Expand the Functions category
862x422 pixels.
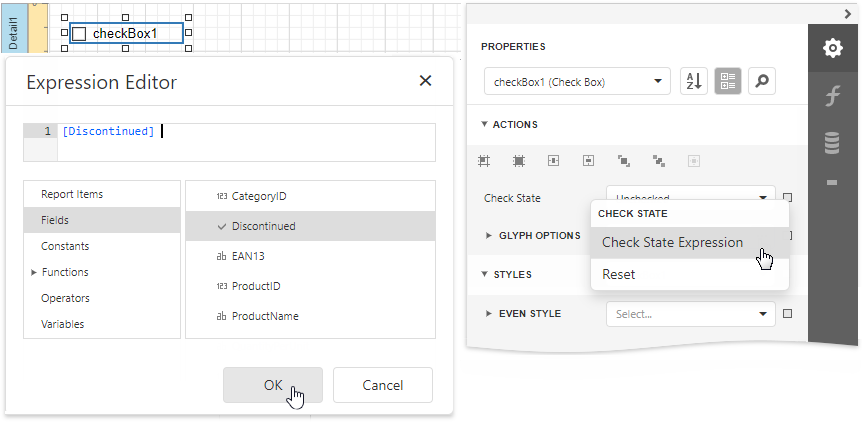[64, 272]
